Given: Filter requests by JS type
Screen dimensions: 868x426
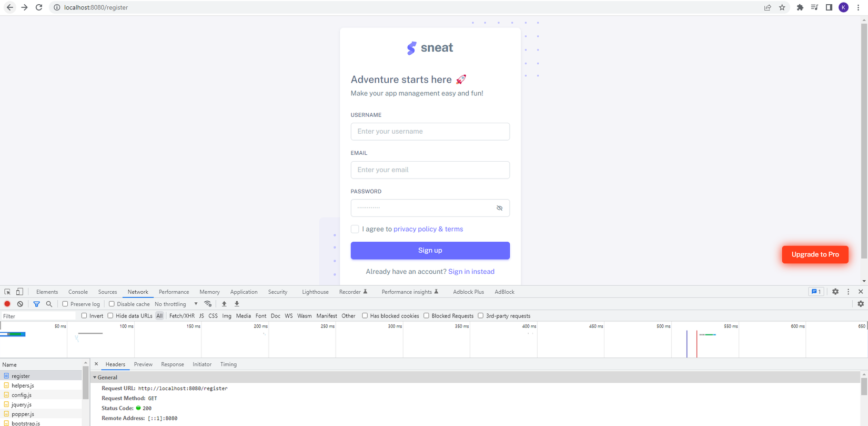Looking at the screenshot, I should (x=201, y=316).
